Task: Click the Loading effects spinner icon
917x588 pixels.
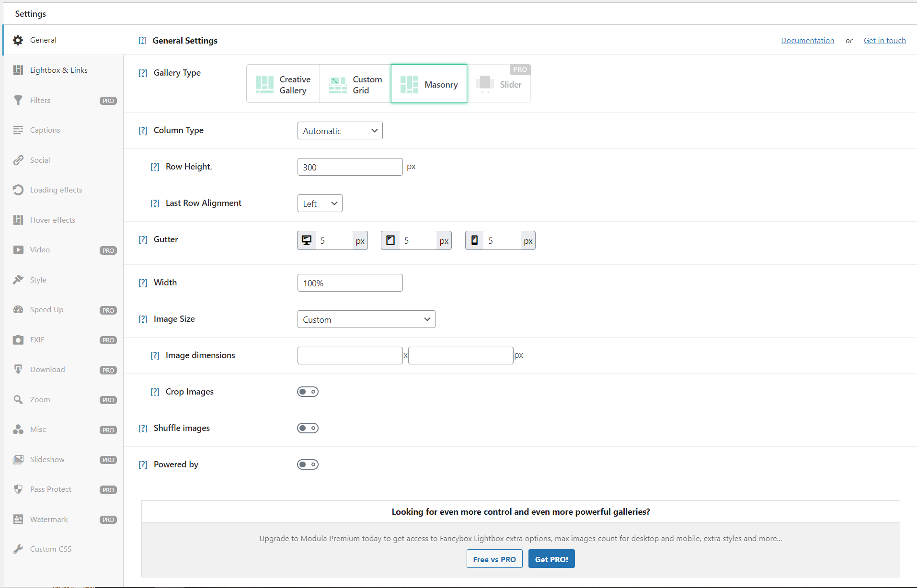Action: pos(18,190)
